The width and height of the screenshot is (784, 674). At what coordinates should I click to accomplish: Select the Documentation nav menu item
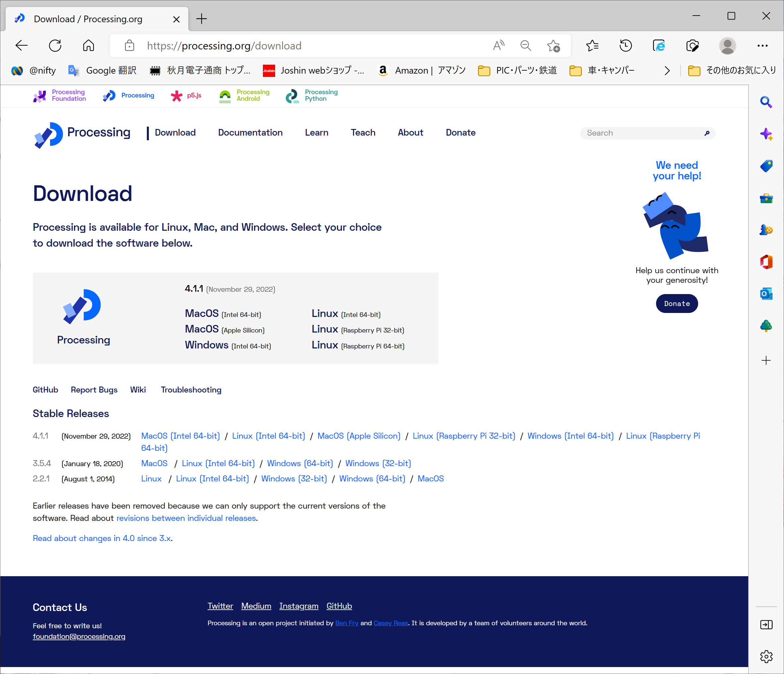point(250,133)
